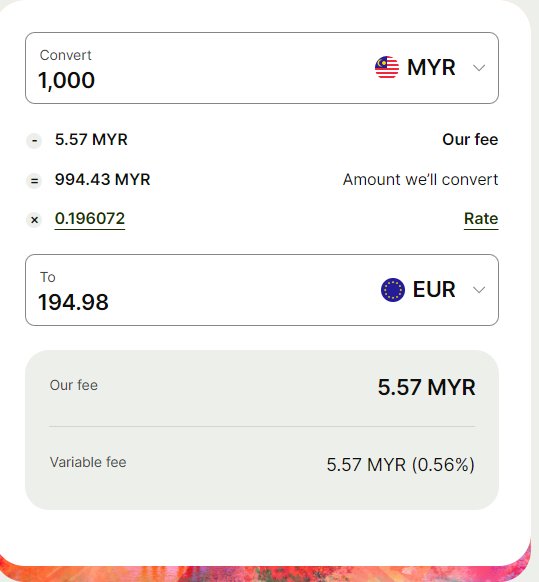The image size is (539, 582).
Task: Click the equals symbol beside 994.43 MYR
Action: pyautogui.click(x=34, y=181)
